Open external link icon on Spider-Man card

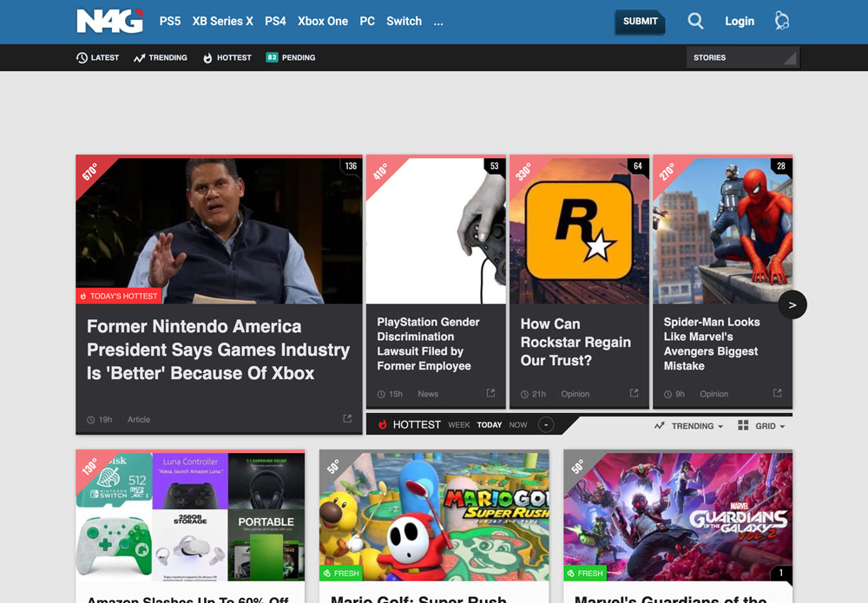tap(778, 393)
